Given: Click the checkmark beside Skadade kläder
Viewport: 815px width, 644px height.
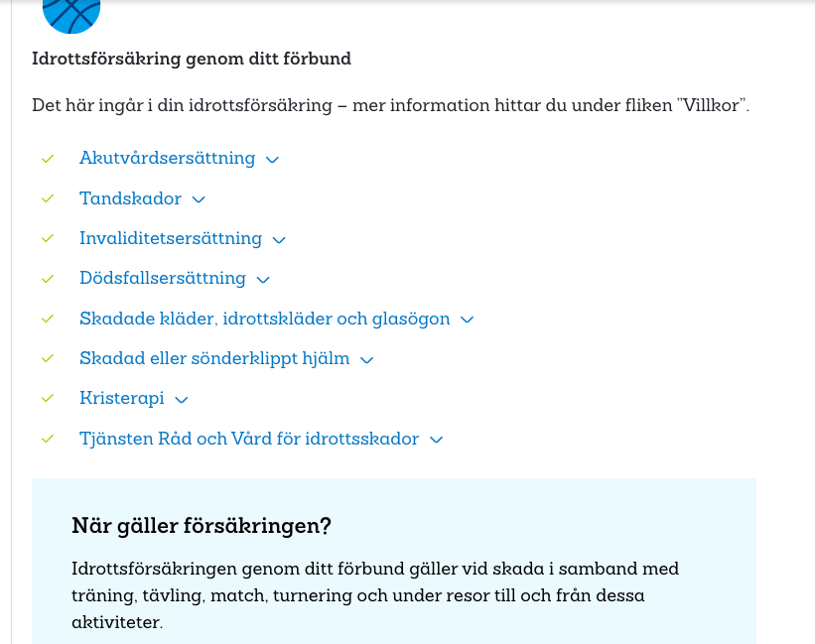Looking at the screenshot, I should (47, 319).
